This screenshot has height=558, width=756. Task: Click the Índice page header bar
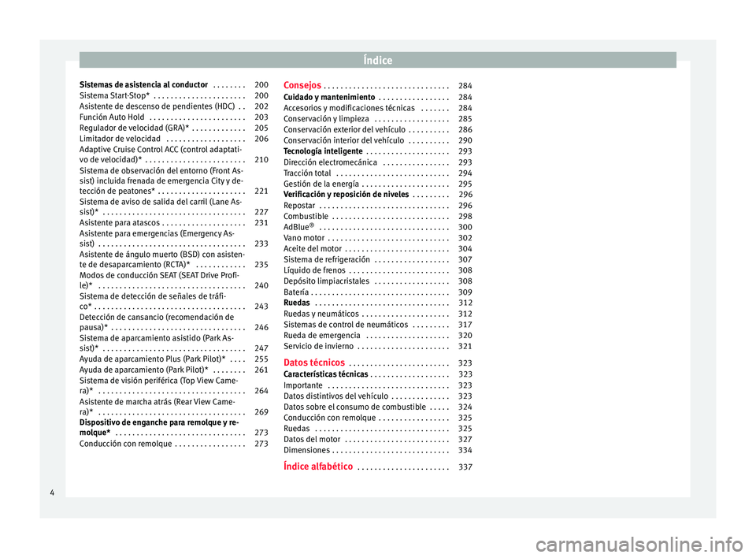(x=377, y=59)
